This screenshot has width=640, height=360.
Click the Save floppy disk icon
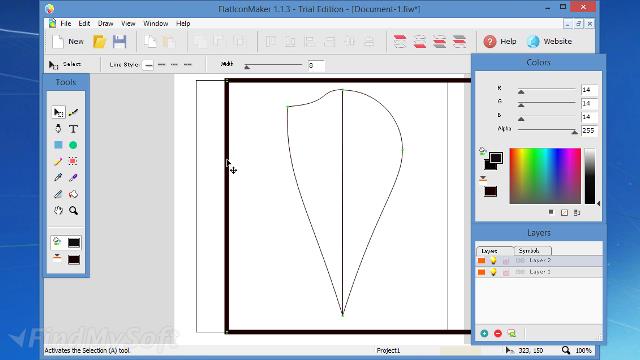click(120, 42)
